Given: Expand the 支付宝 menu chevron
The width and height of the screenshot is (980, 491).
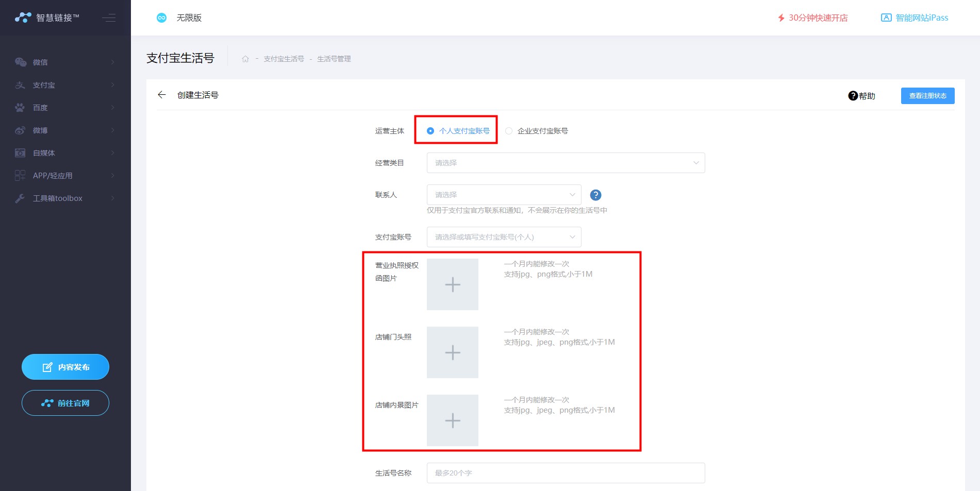Looking at the screenshot, I should coord(112,85).
